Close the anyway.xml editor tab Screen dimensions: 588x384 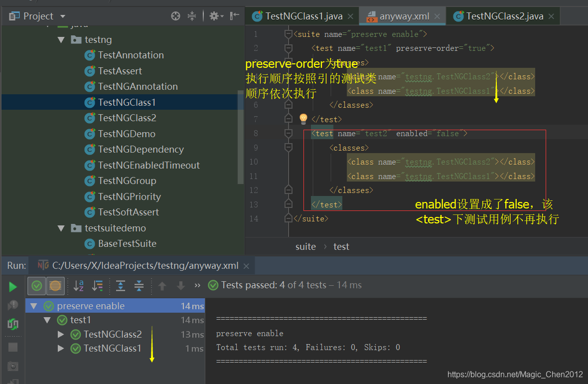click(437, 16)
